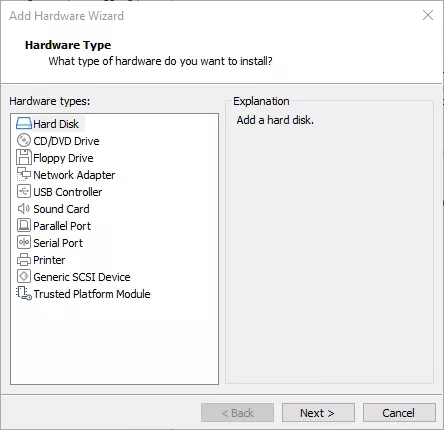Click the Trusted Platform Module icon
This screenshot has height=430, width=444.
tap(24, 294)
